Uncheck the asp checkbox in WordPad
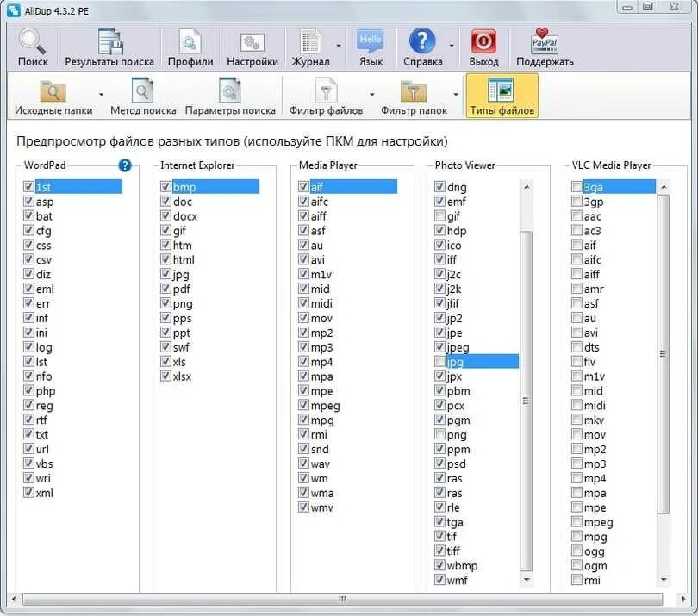 tap(28, 202)
